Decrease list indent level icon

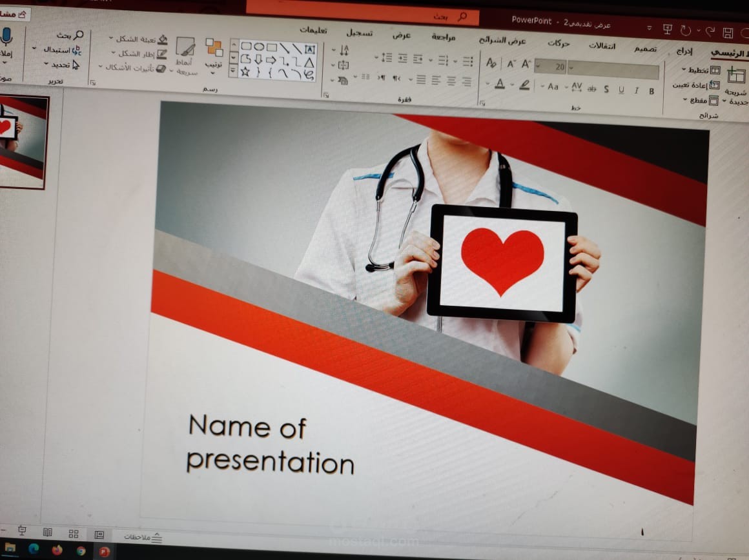pos(418,59)
